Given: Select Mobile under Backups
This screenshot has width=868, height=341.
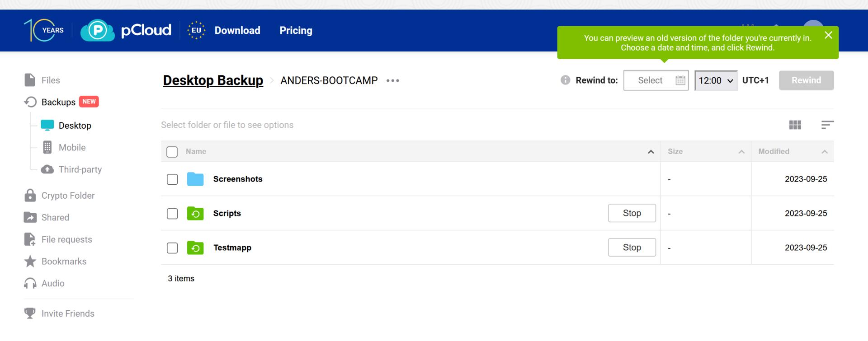Looking at the screenshot, I should (x=72, y=148).
